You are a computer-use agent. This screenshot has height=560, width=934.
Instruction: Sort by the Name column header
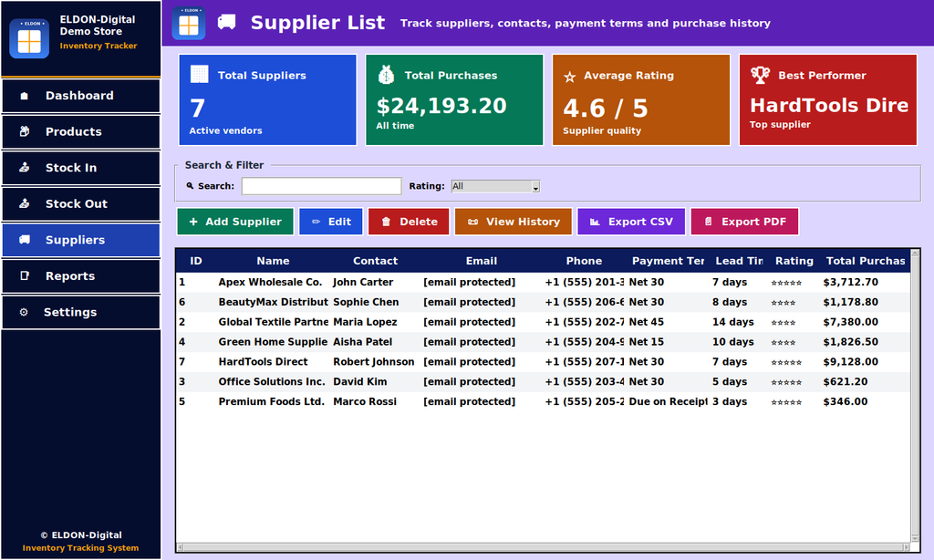(x=273, y=261)
